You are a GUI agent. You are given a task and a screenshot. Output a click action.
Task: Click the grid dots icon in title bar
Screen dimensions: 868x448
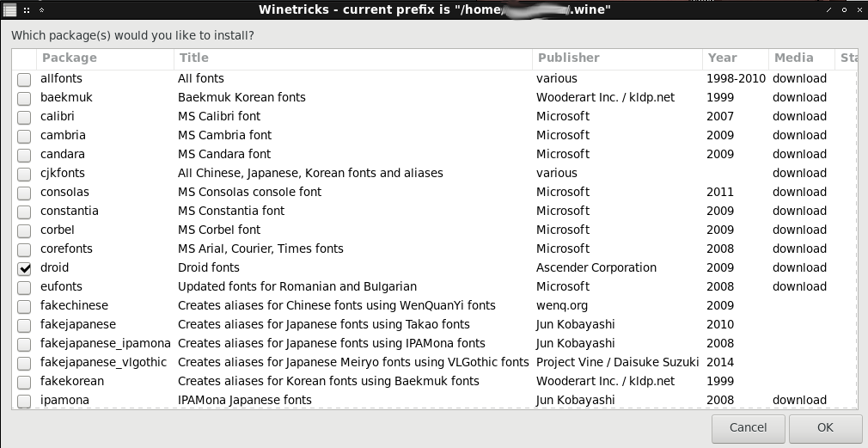tap(27, 10)
